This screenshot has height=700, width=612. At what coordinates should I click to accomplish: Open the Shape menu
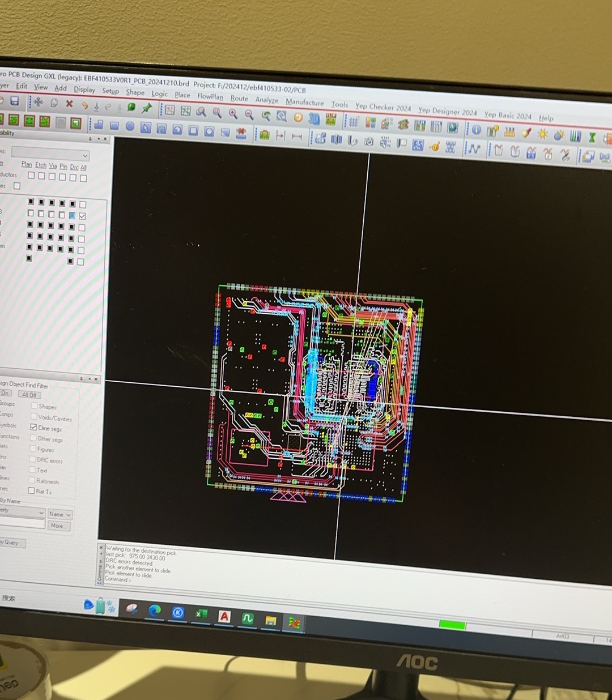135,92
